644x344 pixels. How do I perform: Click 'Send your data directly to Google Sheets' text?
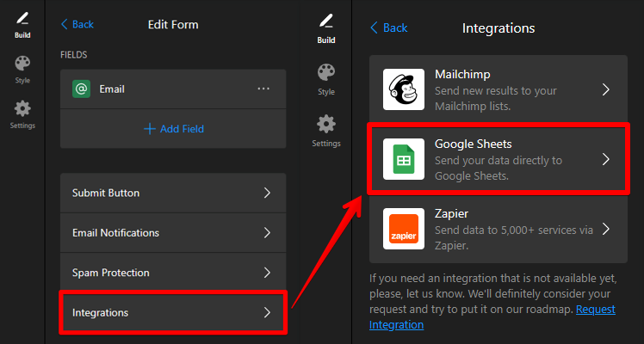point(498,168)
